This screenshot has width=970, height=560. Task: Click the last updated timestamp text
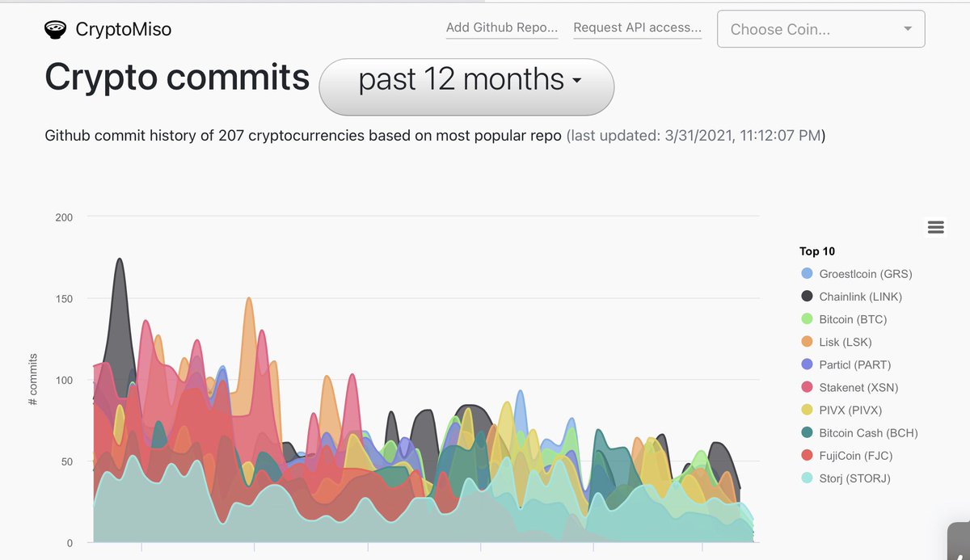(x=696, y=135)
